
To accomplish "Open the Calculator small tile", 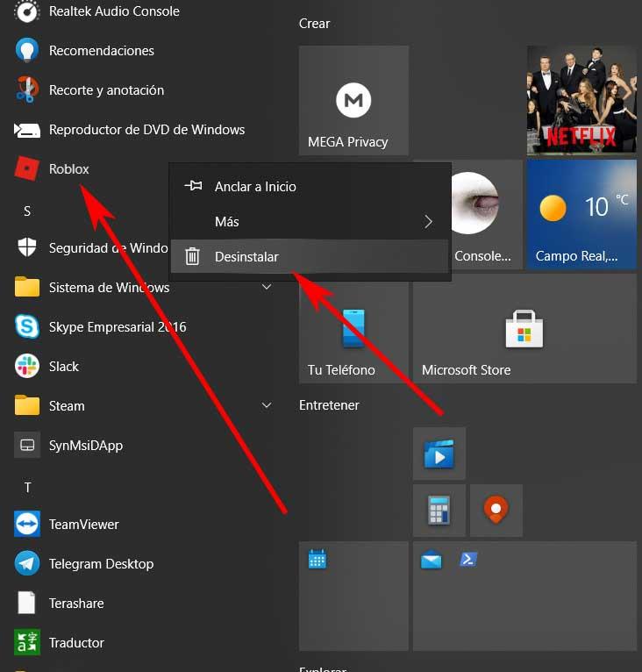I will (439, 510).
